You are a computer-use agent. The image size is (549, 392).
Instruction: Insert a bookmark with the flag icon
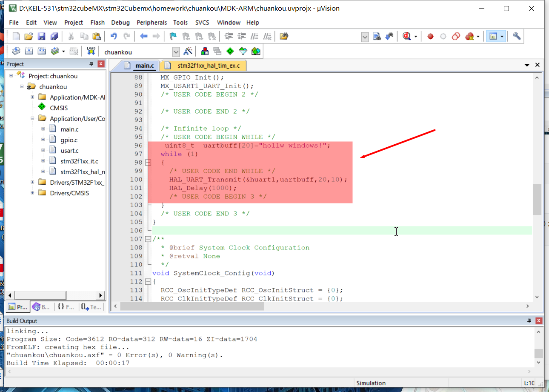pos(173,36)
